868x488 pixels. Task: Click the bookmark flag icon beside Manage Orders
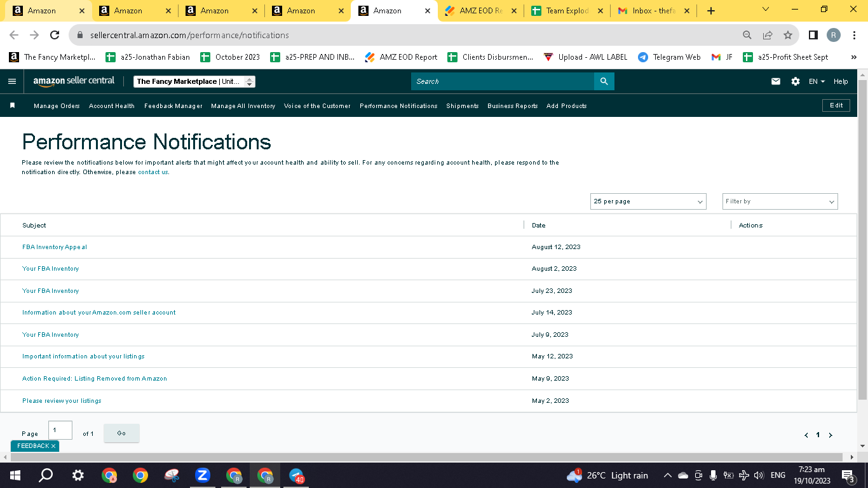click(12, 105)
